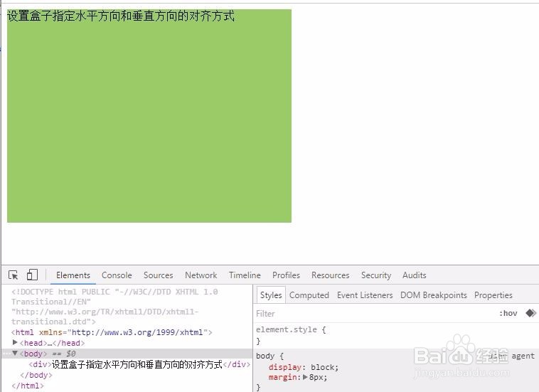Image resolution: width=539 pixels, height=392 pixels.
Task: Click the styles Filter input field
Action: click(x=375, y=313)
